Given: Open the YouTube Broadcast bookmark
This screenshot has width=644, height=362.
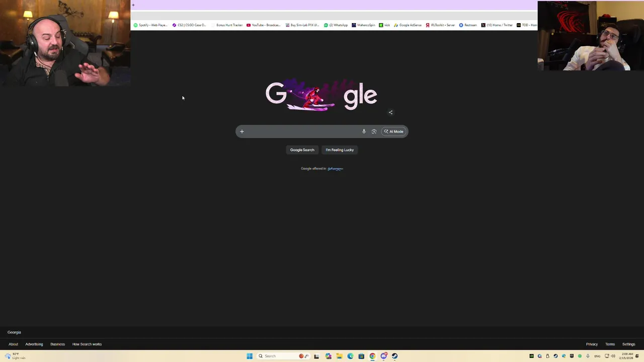Looking at the screenshot, I should point(264,25).
